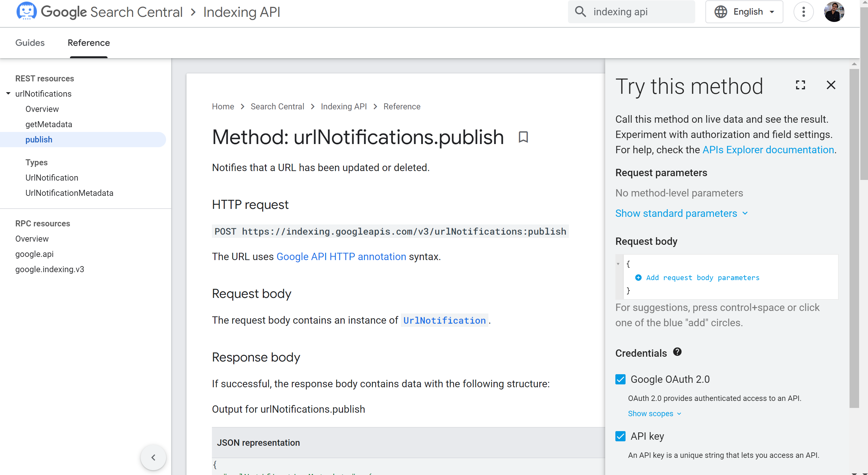Click the blue add request body circle
868x475 pixels.
(x=638, y=278)
